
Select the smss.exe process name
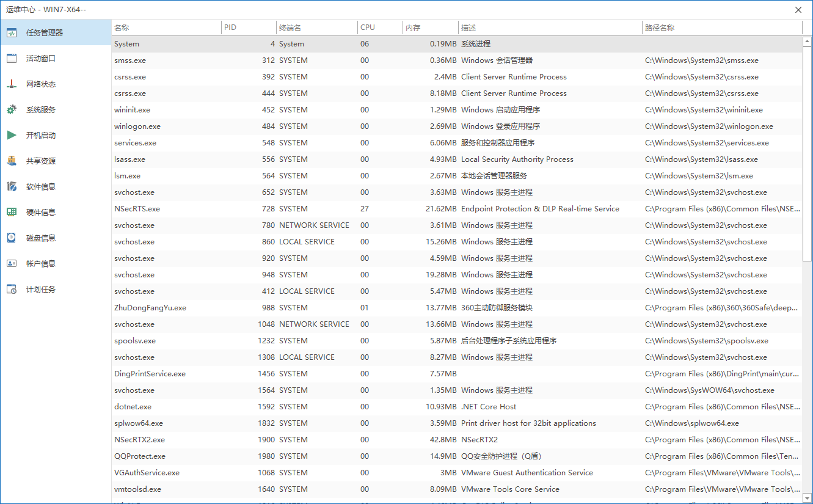click(130, 60)
